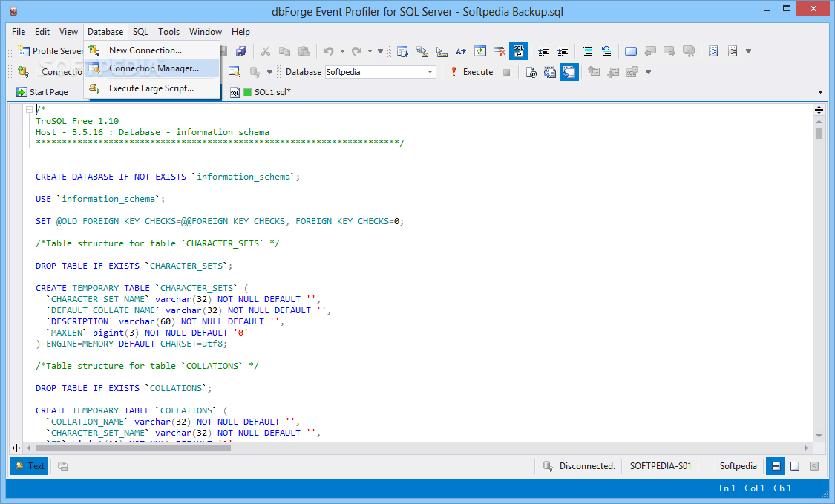The width and height of the screenshot is (835, 504).
Task: Click the vertical scrollbar thumb
Action: 819,133
